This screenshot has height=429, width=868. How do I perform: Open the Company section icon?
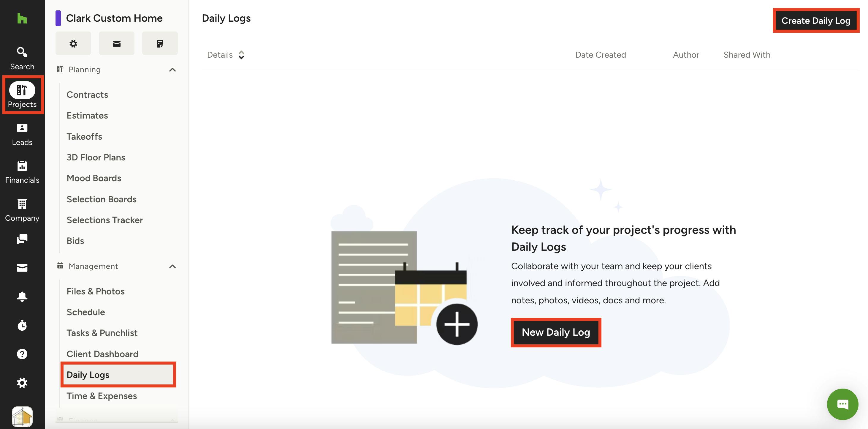(x=22, y=210)
